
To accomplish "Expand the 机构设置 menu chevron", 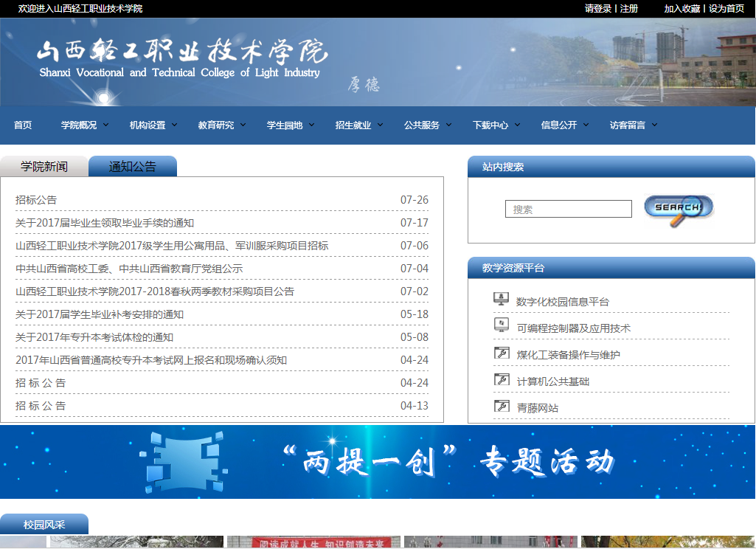I will (x=175, y=125).
